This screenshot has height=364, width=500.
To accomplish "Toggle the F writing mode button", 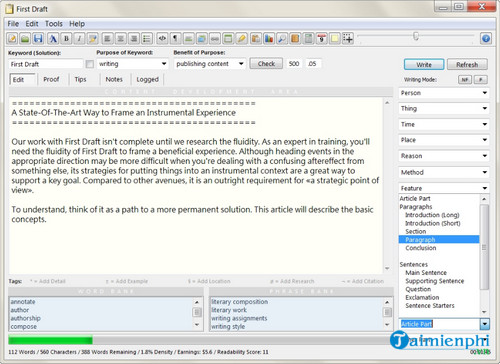I will click(480, 80).
